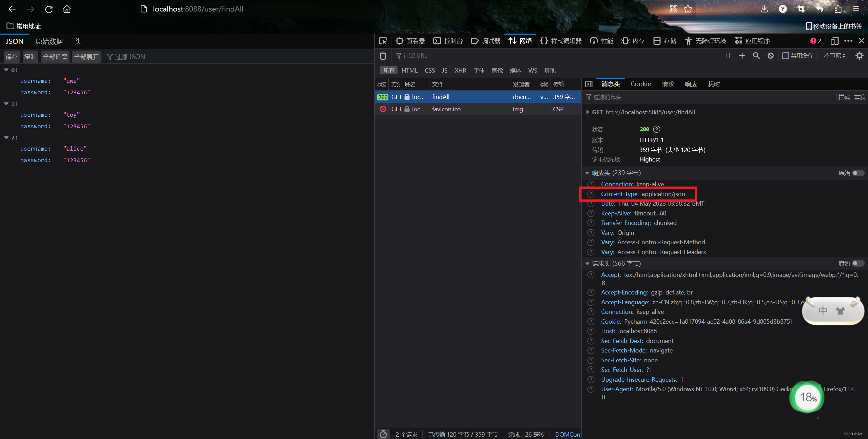Image resolution: width=868 pixels, height=439 pixels.
Task: Click the 全部展开 button
Action: pyautogui.click(x=86, y=57)
